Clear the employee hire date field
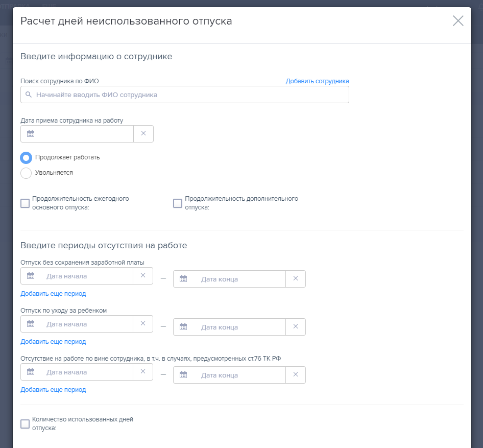The width and height of the screenshot is (483, 448). [143, 133]
